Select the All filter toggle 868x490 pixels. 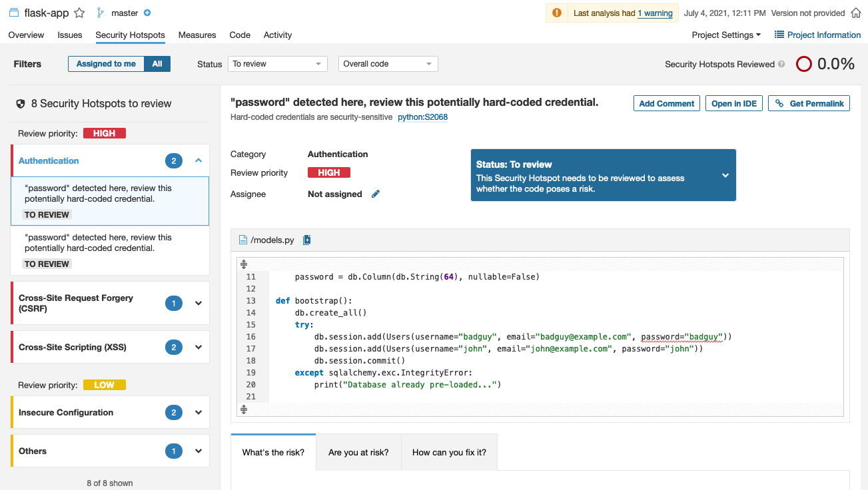(157, 64)
